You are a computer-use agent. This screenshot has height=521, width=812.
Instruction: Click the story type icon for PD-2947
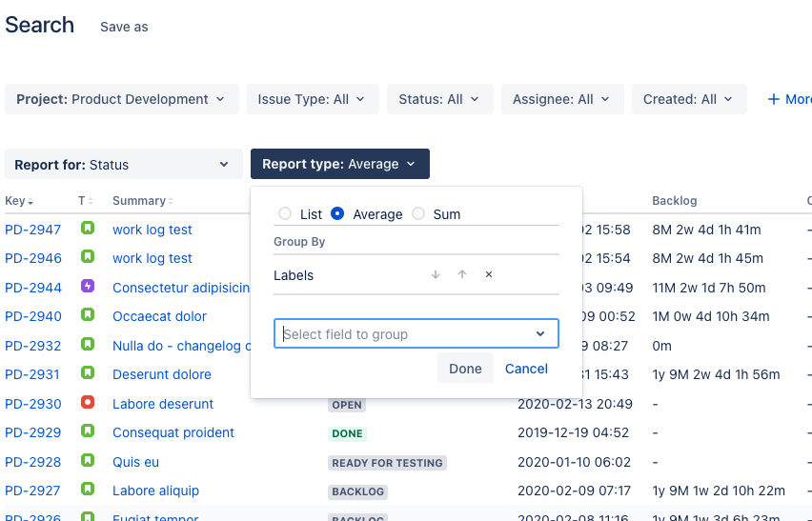(88, 228)
